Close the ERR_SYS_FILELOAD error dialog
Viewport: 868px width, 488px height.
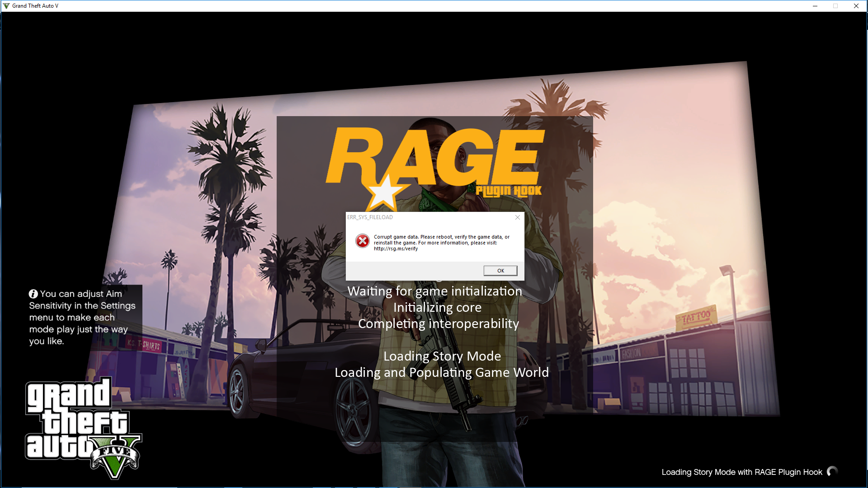pyautogui.click(x=518, y=217)
